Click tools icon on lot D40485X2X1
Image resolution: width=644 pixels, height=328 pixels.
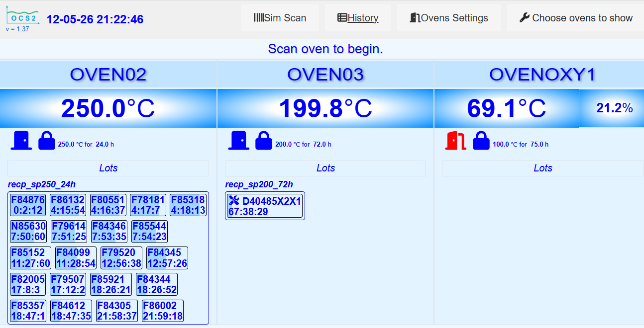coord(234,201)
